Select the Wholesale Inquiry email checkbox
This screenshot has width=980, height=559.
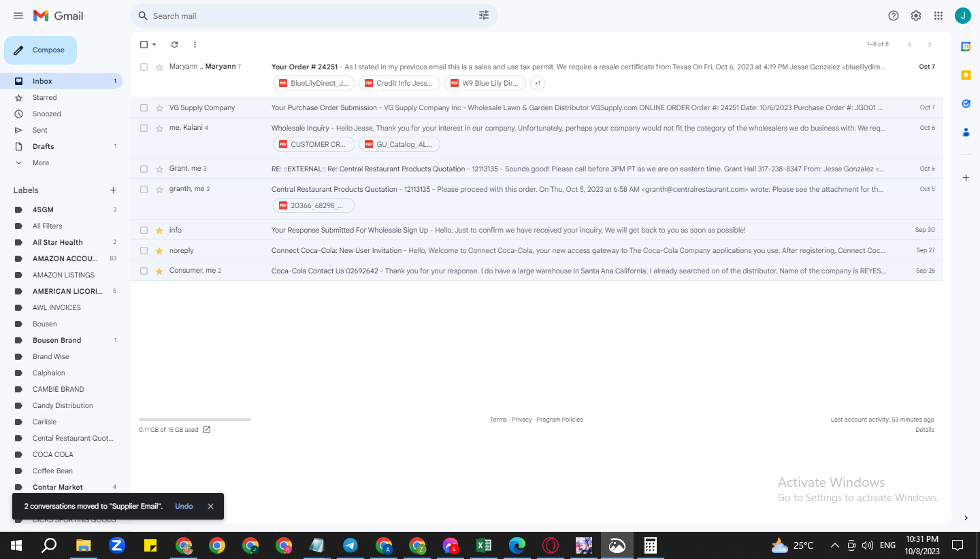pos(144,128)
